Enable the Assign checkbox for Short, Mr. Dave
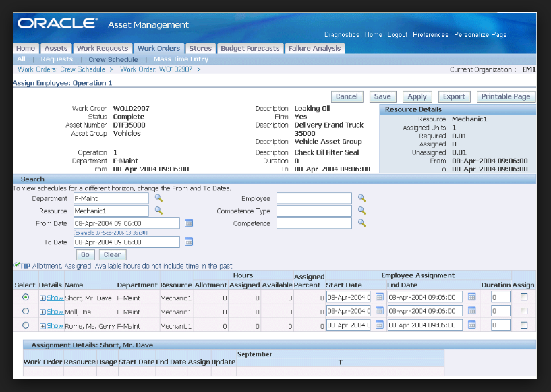 [523, 297]
